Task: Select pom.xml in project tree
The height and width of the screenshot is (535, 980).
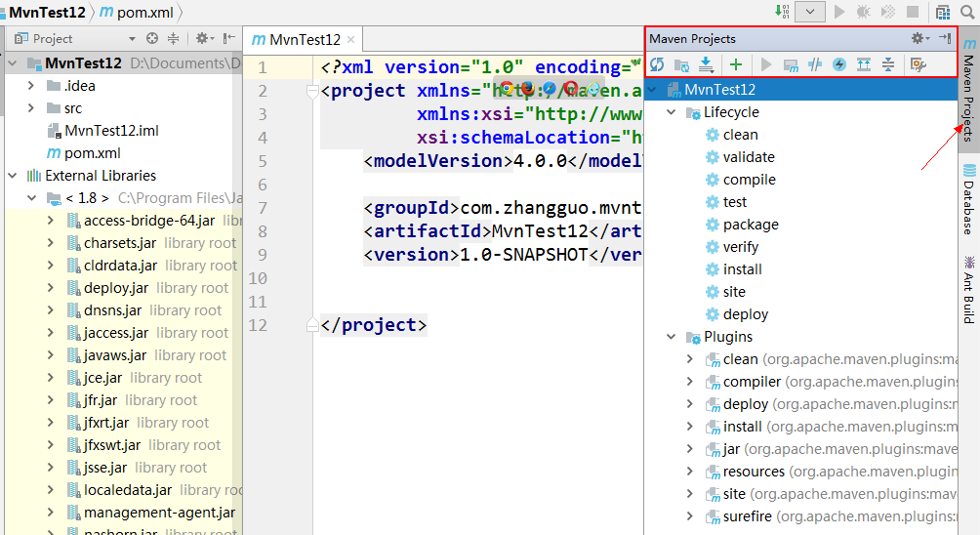Action: [84, 153]
